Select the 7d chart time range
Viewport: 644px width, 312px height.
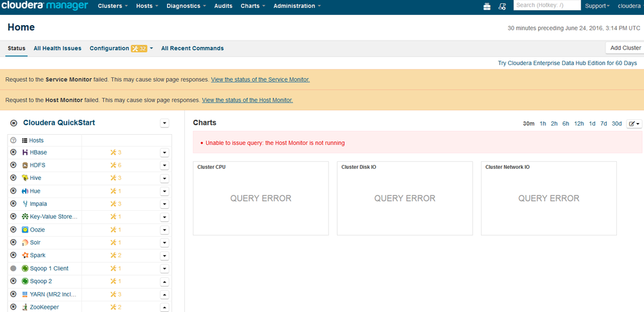603,124
